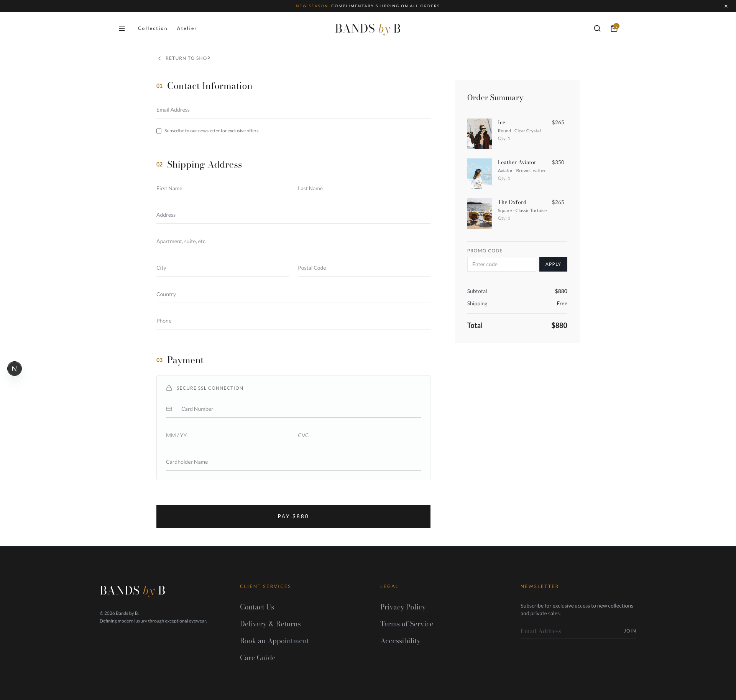Viewport: 736px width, 700px height.
Task: Dismiss the announcement banner with the X
Action: (725, 6)
